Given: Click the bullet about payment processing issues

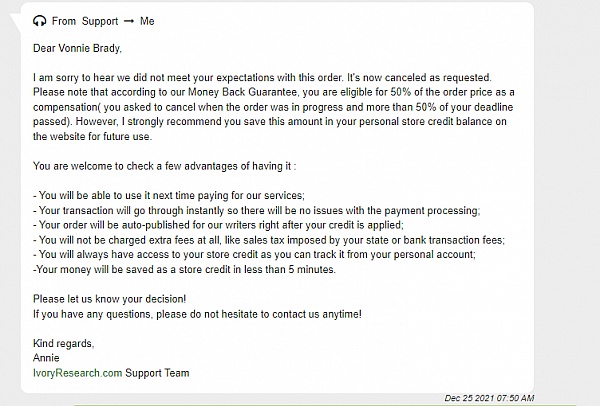Looking at the screenshot, I should (x=256, y=210).
